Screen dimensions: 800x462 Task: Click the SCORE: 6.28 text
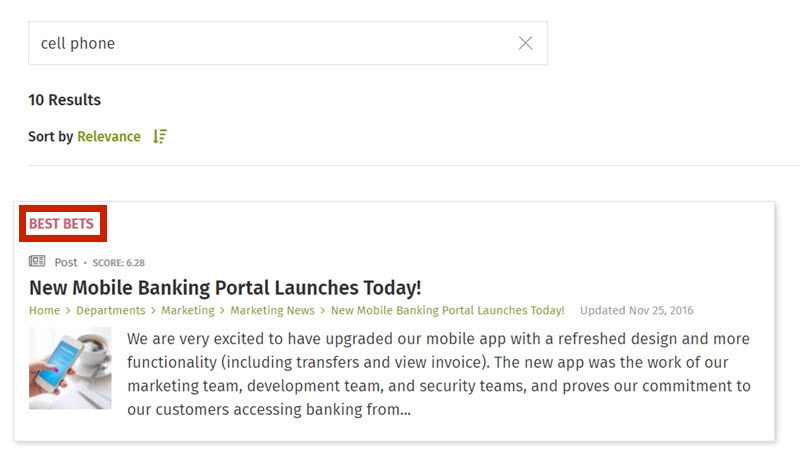[118, 263]
